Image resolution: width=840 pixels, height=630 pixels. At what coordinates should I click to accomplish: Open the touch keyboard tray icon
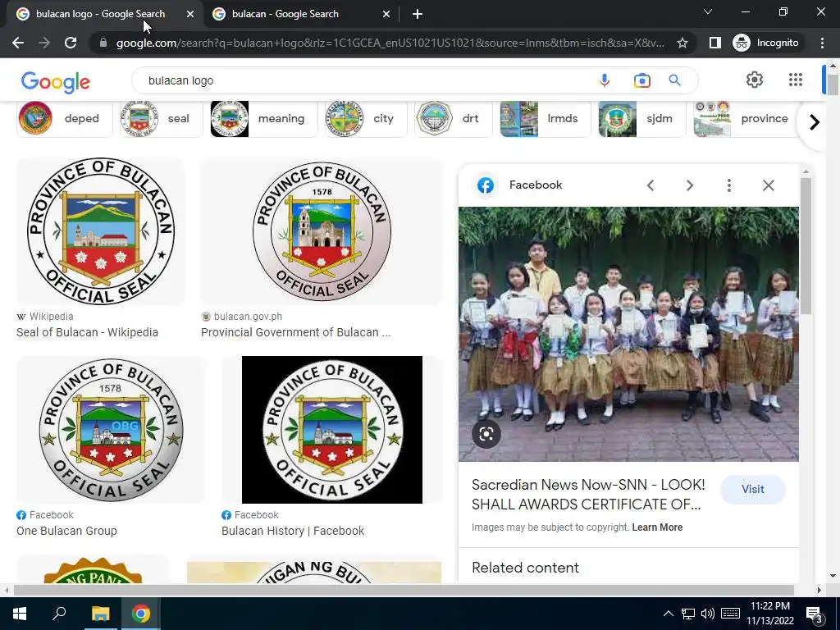coord(730,614)
